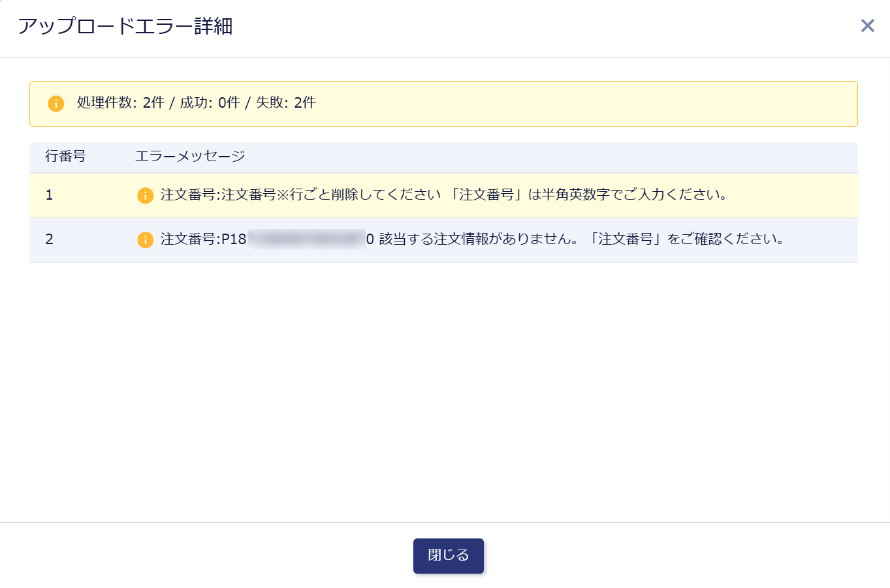Click the 「注文番号」をご確認ください text
This screenshot has width=890, height=588.
[686, 239]
